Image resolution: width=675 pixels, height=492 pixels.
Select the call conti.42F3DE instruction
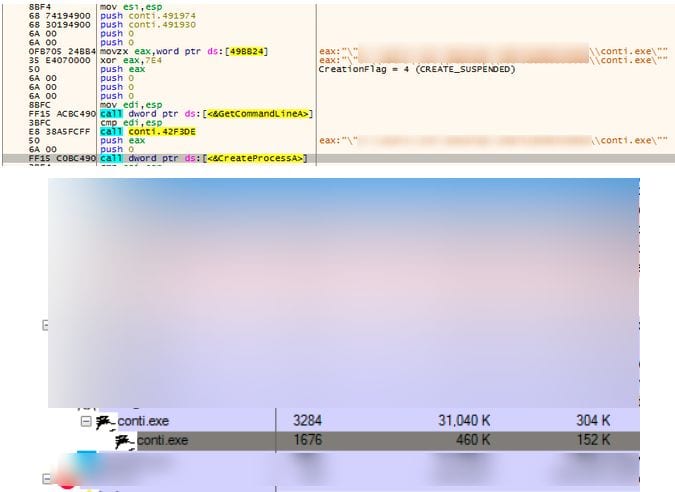pyautogui.click(x=148, y=131)
